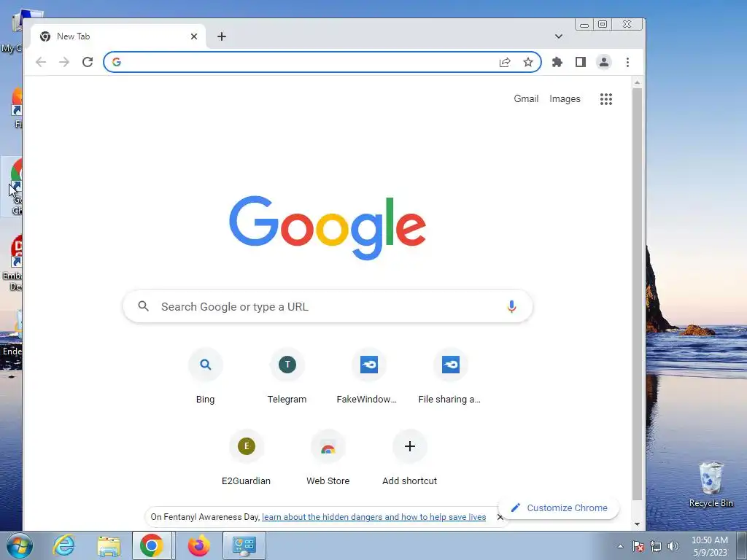Select the Recycle Bin desktop icon

(711, 484)
